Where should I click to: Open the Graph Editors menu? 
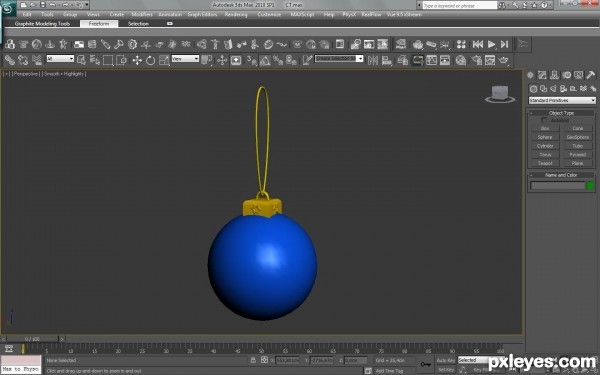[x=202, y=14]
